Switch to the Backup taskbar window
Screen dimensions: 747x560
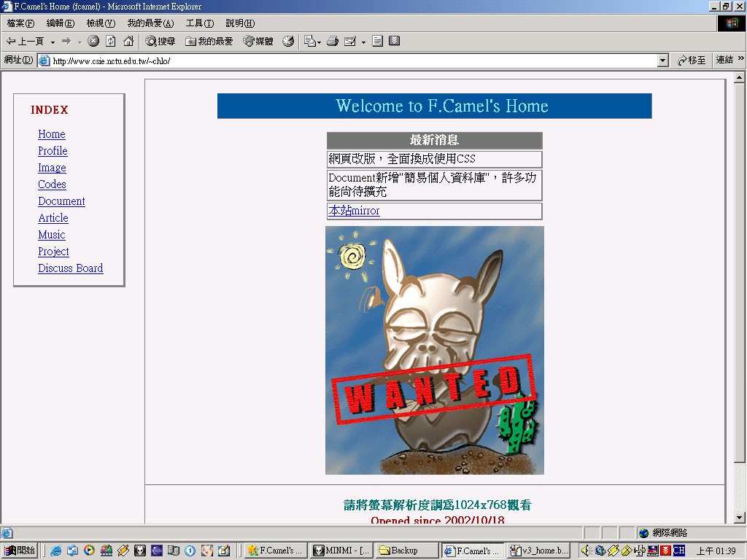coord(405,551)
